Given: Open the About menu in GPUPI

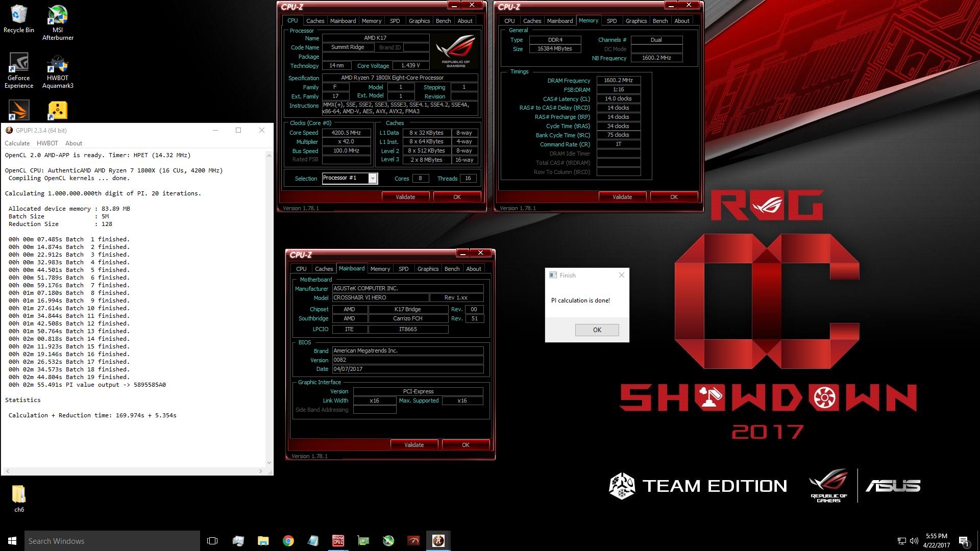Looking at the screenshot, I should [73, 143].
